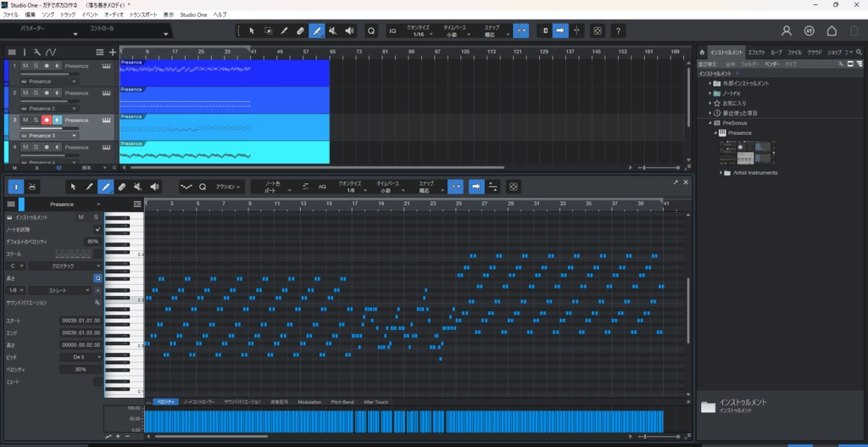
Task: Expand Artist Instruments folder
Action: point(721,173)
